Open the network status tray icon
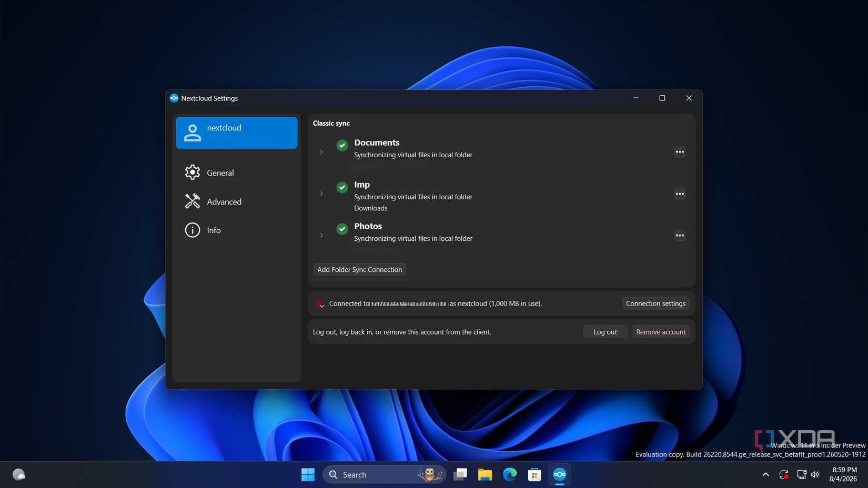The image size is (868, 488). 801,474
